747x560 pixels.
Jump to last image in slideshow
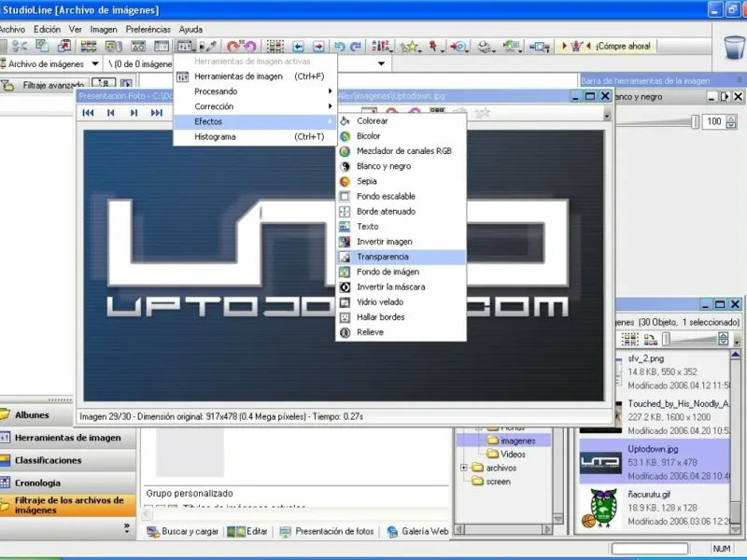click(x=157, y=113)
